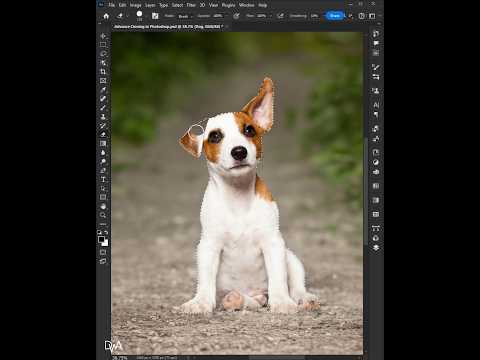Toggle Quick Mask mode
Viewport: 480px width, 360px height.
click(x=103, y=252)
